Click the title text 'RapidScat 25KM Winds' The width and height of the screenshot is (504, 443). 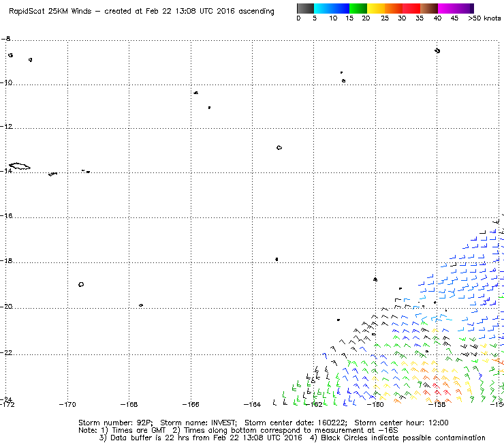click(50, 12)
